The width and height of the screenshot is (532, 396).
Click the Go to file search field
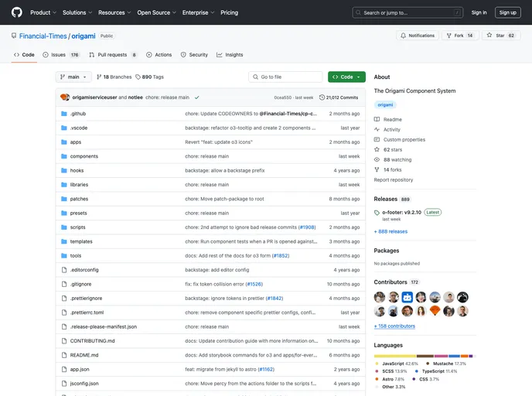pyautogui.click(x=285, y=77)
